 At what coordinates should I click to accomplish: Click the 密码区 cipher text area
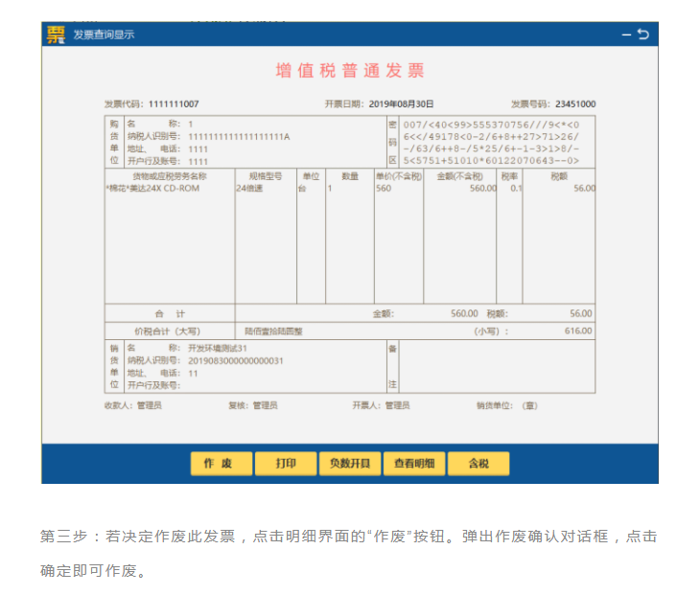(491, 143)
